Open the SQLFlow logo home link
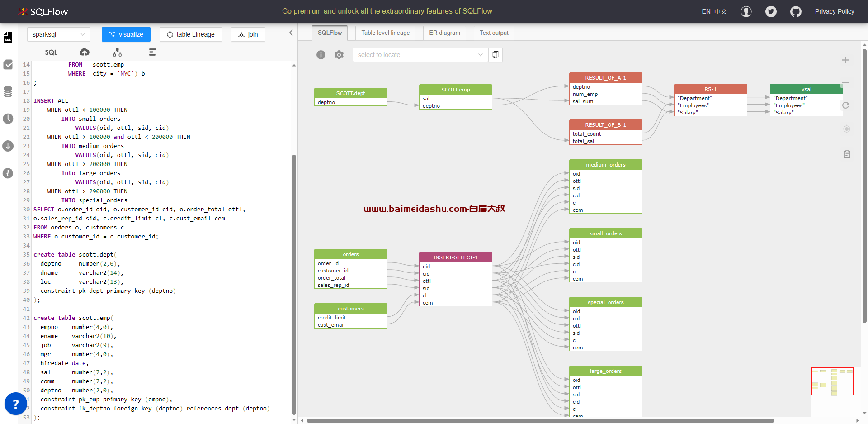 43,12
